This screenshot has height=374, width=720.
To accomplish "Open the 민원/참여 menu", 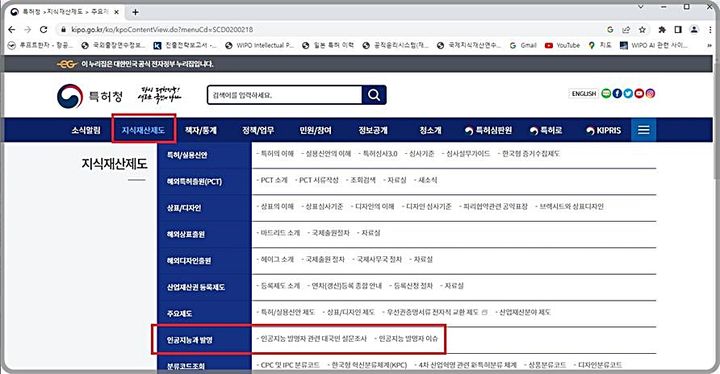I will (315, 130).
